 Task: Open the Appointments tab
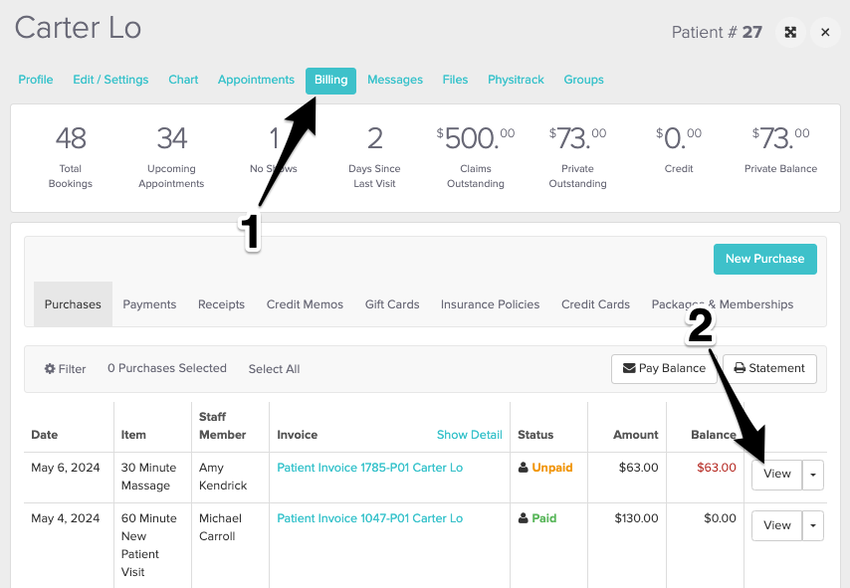pos(256,80)
